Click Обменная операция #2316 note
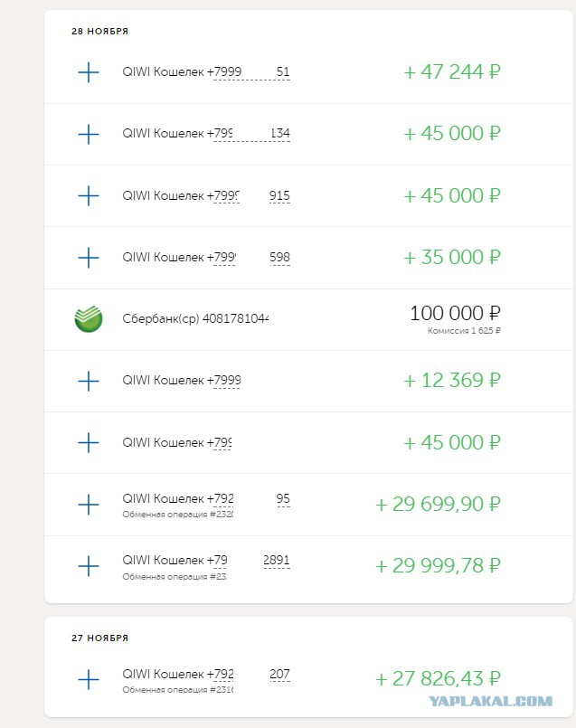Screen dimensions: 576x728 (178, 690)
